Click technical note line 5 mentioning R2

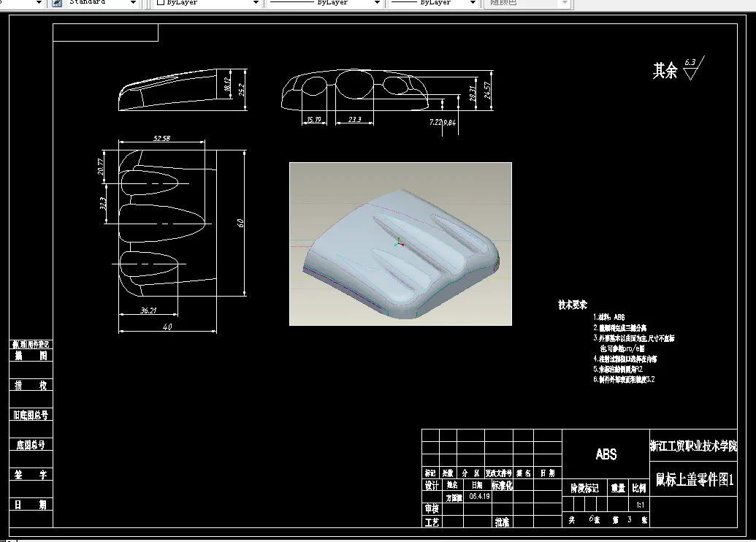click(618, 369)
